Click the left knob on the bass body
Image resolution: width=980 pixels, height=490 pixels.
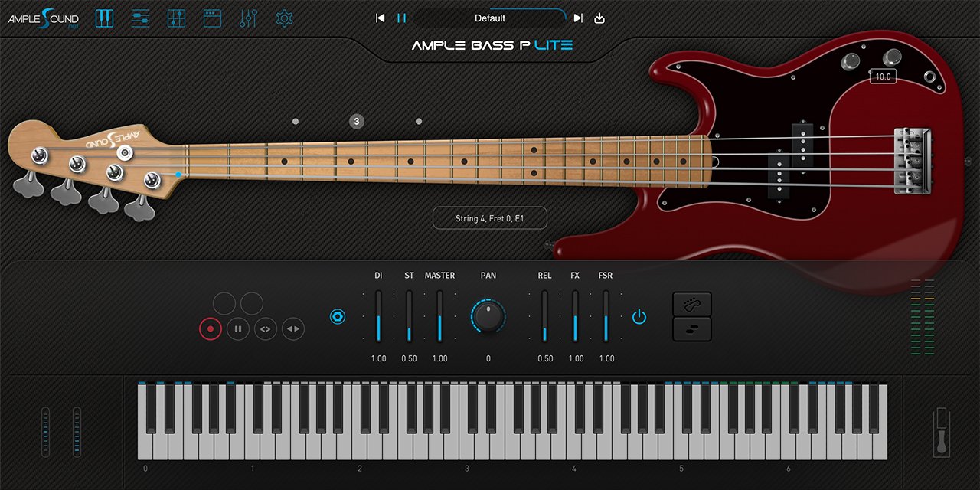[x=851, y=62]
